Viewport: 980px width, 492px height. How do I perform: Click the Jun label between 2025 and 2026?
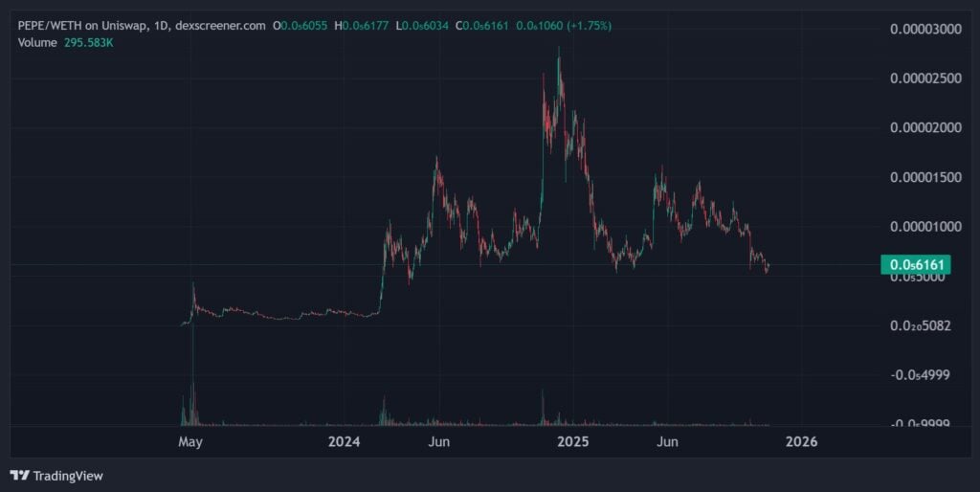668,441
